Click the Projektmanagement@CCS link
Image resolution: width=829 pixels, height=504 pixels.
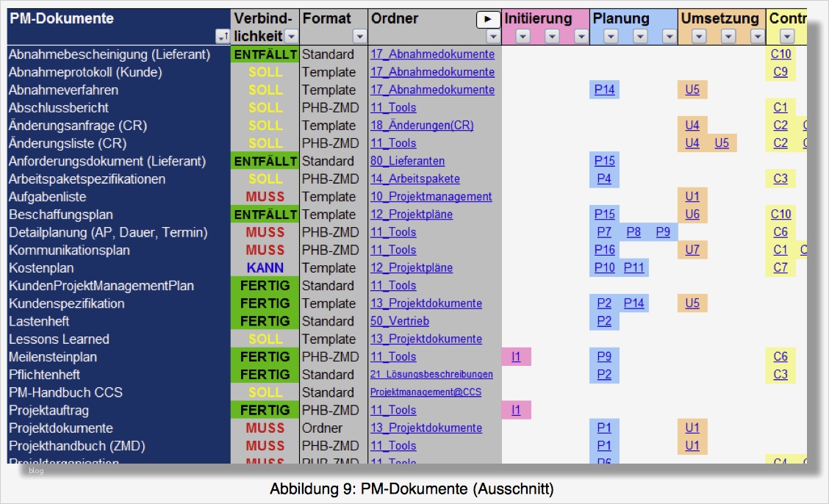[x=426, y=392]
